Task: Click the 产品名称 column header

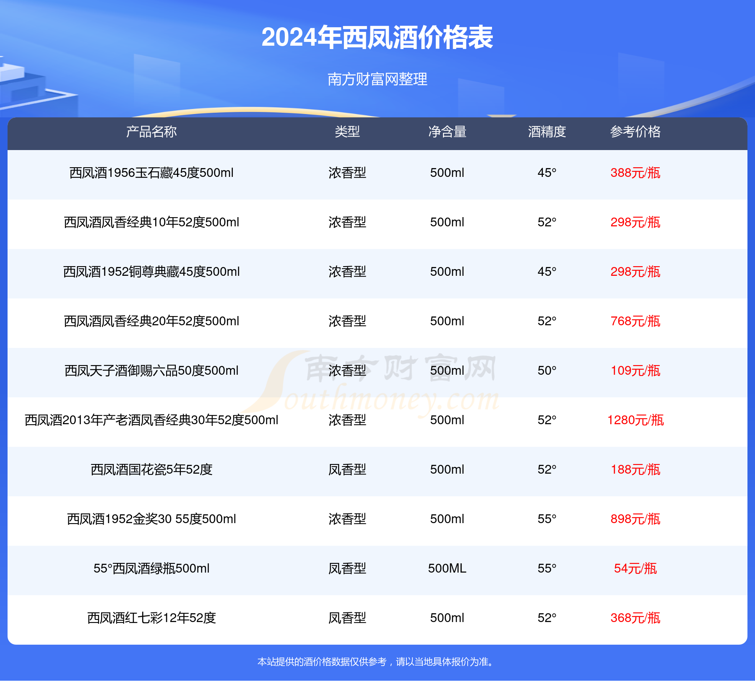Action: (x=151, y=132)
